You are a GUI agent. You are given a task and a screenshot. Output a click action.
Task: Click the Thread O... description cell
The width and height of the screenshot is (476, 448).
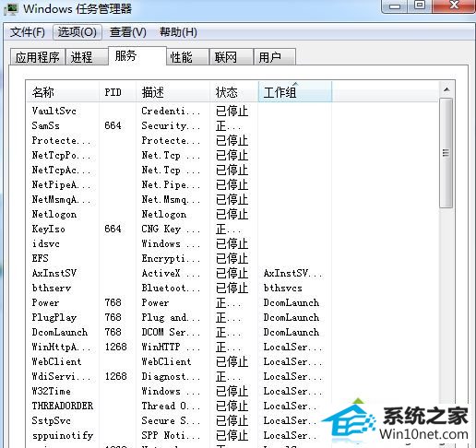[x=171, y=406]
